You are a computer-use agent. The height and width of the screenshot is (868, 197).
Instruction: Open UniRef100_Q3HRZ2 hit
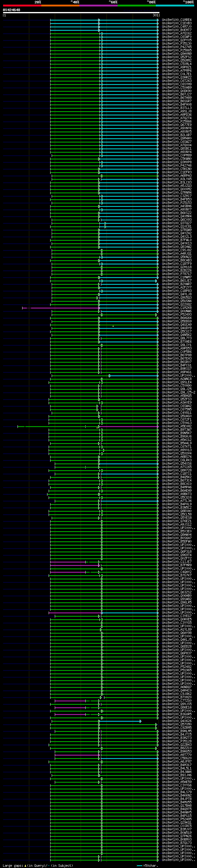tap(177, 78)
